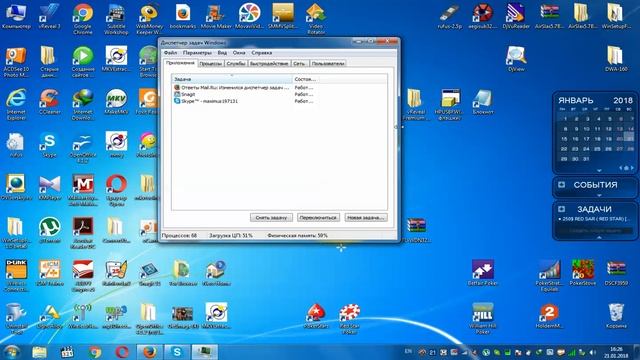
Task: Select the DjView desktop shortcut
Action: (x=516, y=60)
